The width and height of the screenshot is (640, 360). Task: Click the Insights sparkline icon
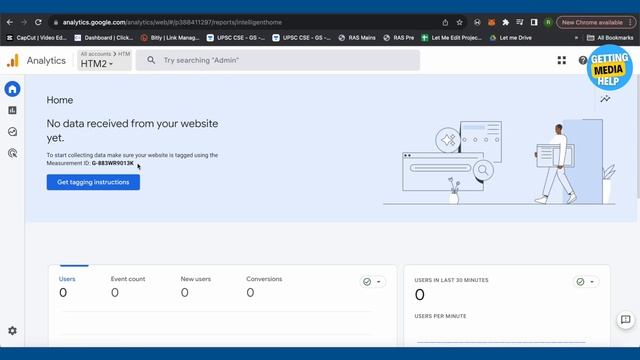coord(605,99)
